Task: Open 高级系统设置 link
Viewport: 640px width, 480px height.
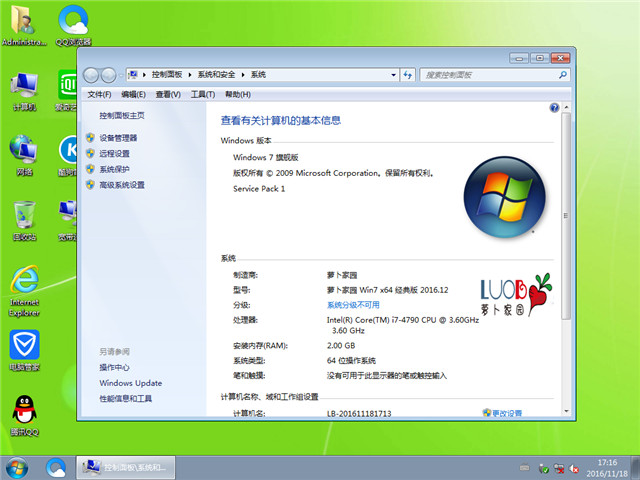Action: 122,185
